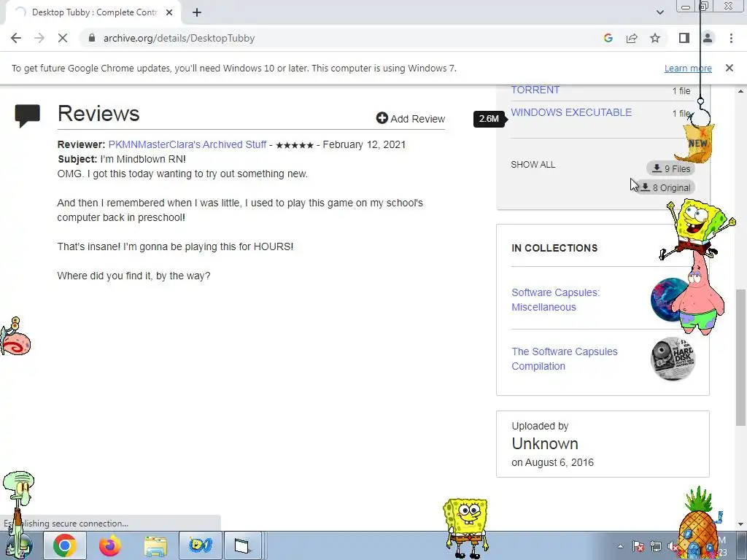Open Chrome's three-dot menu
This screenshot has height=560, width=747.
coord(731,38)
